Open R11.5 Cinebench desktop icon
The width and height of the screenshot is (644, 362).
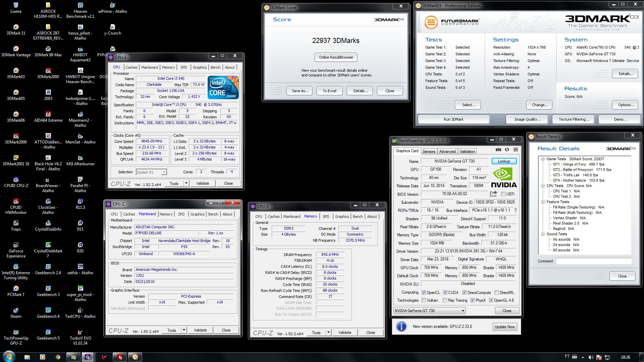click(x=80, y=204)
